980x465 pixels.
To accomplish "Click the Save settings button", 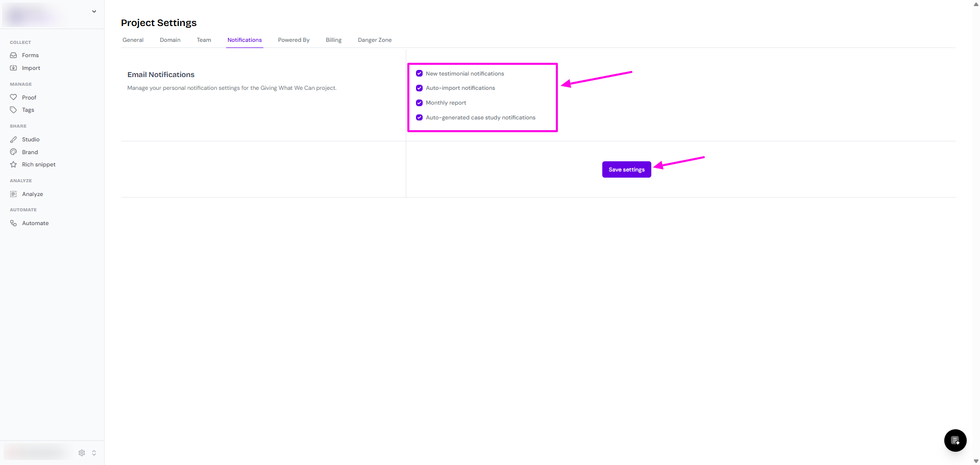I will click(x=626, y=169).
